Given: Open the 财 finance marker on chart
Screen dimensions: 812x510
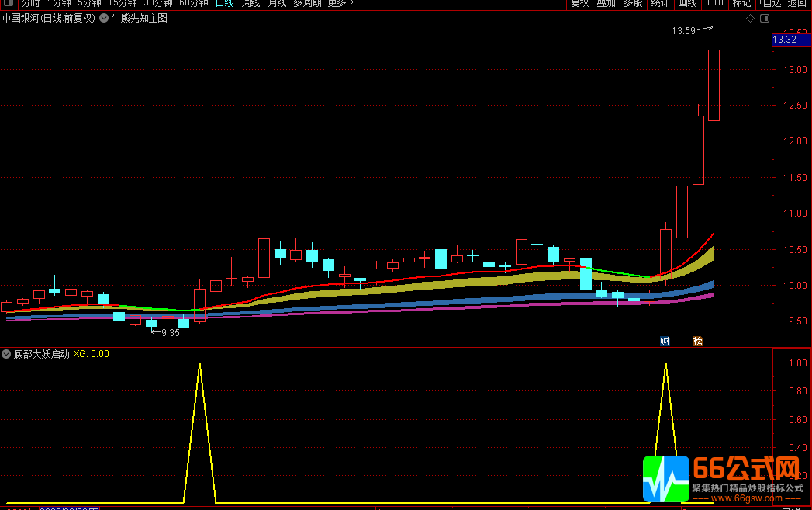Looking at the screenshot, I should tap(665, 341).
